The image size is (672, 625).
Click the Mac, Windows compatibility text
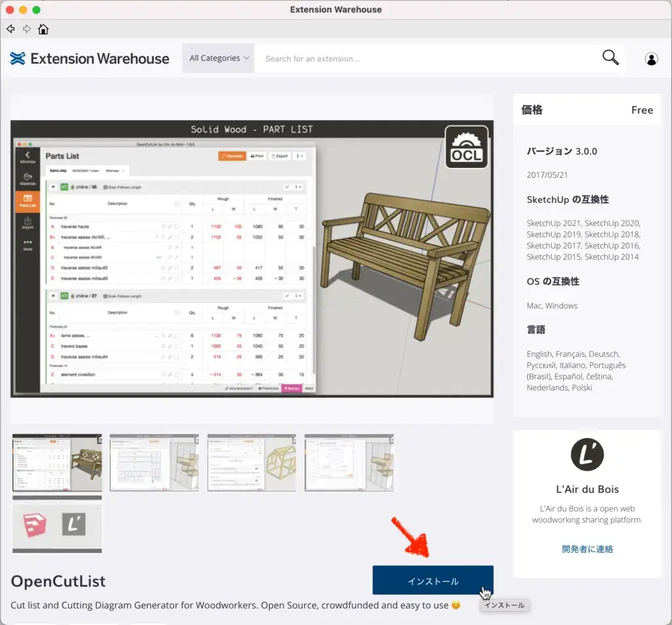click(552, 306)
